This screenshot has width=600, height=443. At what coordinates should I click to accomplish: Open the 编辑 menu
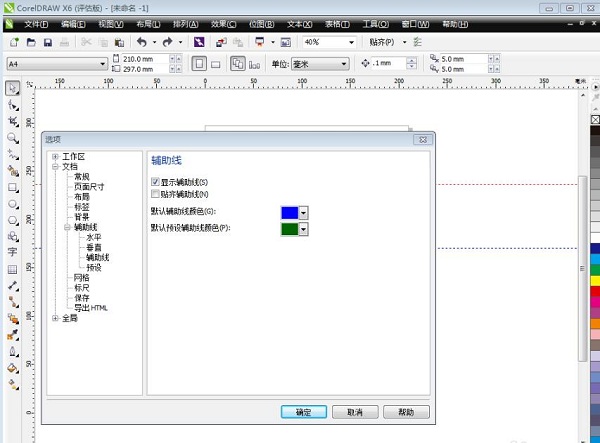coord(73,24)
